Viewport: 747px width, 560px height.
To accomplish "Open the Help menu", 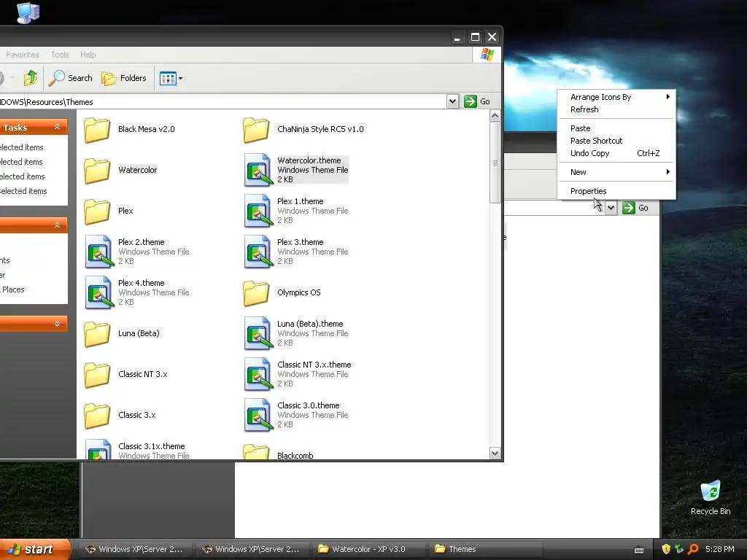I will coord(88,55).
